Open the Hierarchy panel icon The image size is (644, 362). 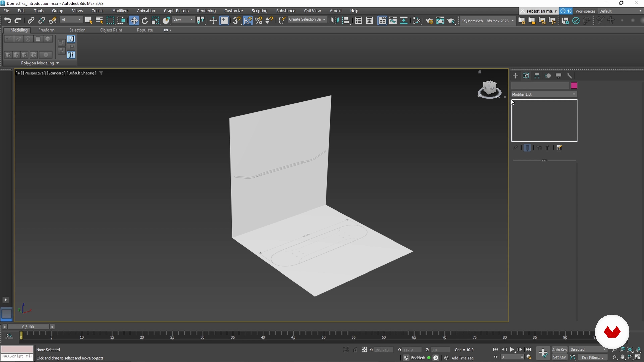[x=537, y=76]
